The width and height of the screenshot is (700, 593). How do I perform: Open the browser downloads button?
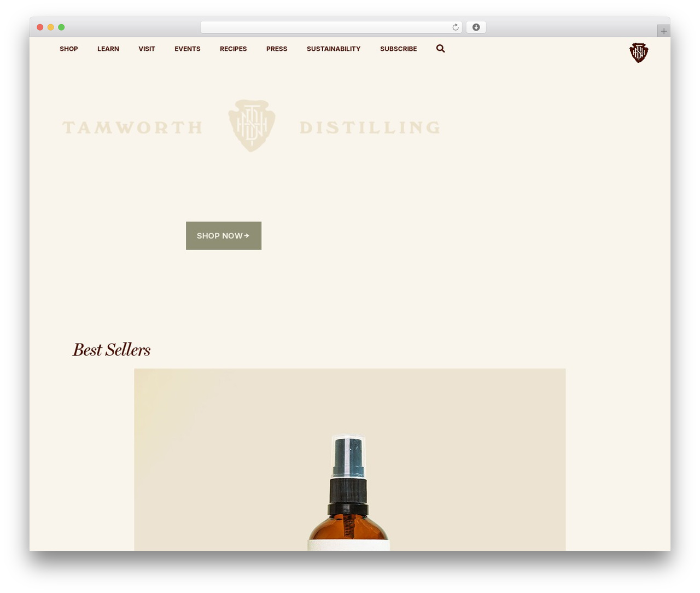pyautogui.click(x=476, y=27)
